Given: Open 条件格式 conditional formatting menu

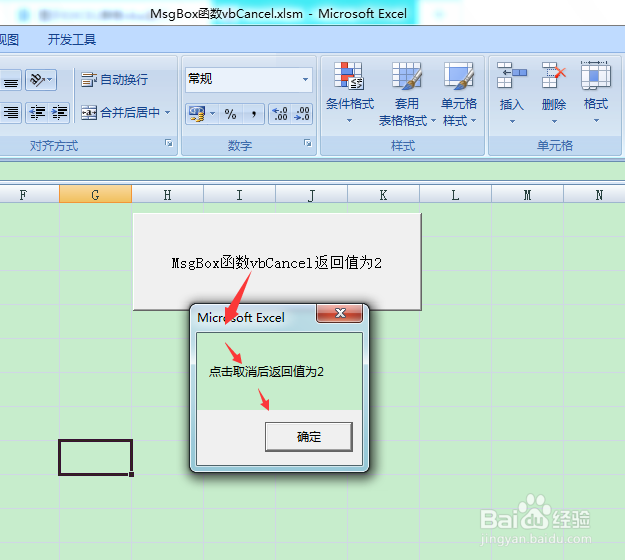Looking at the screenshot, I should 350,93.
